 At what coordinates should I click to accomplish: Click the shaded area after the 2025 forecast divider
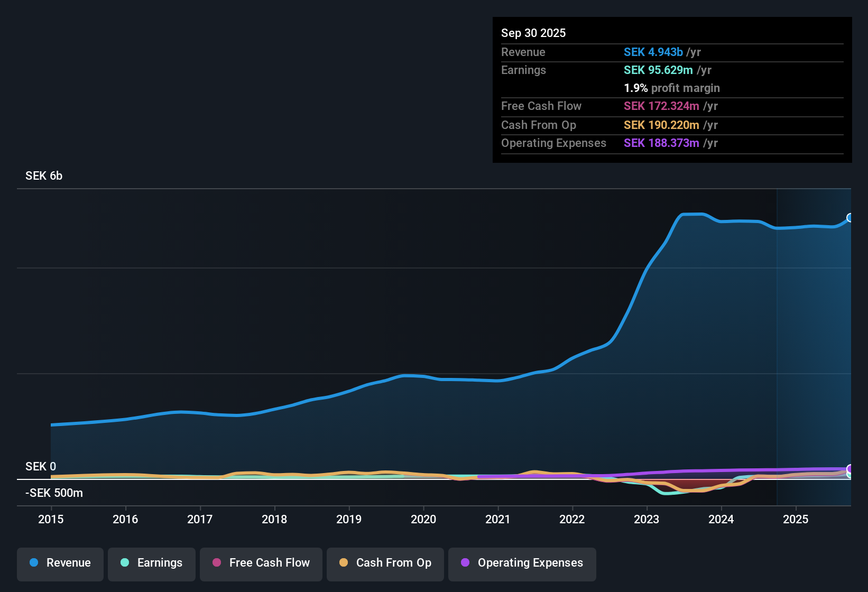(814, 344)
